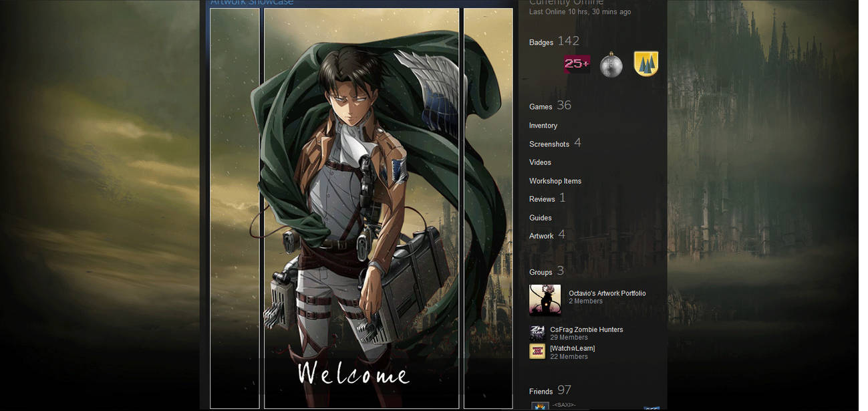Click the Last Online status text
The image size is (868, 411).
coord(580,12)
